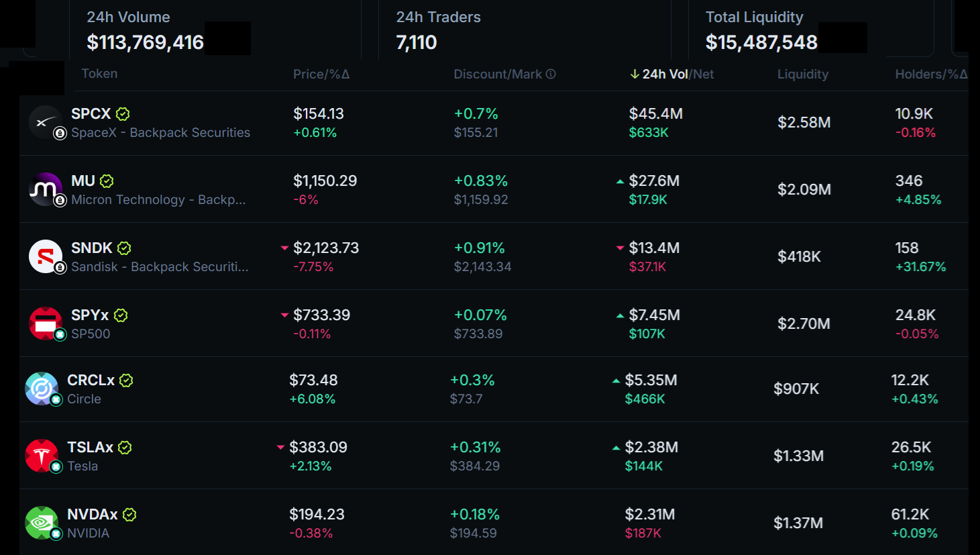Click red down arrow beside SNDK volume
Viewport: 980px width, 555px height.
tap(620, 248)
